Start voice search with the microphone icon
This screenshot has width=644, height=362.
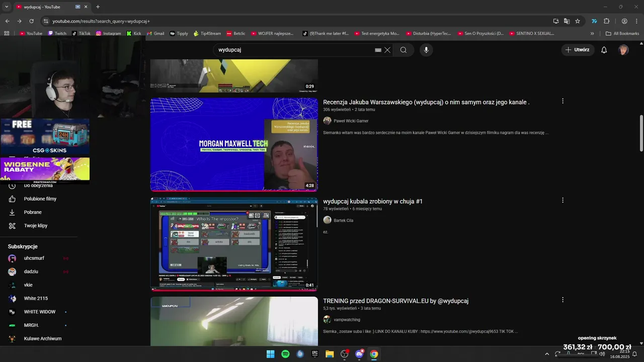(426, 50)
